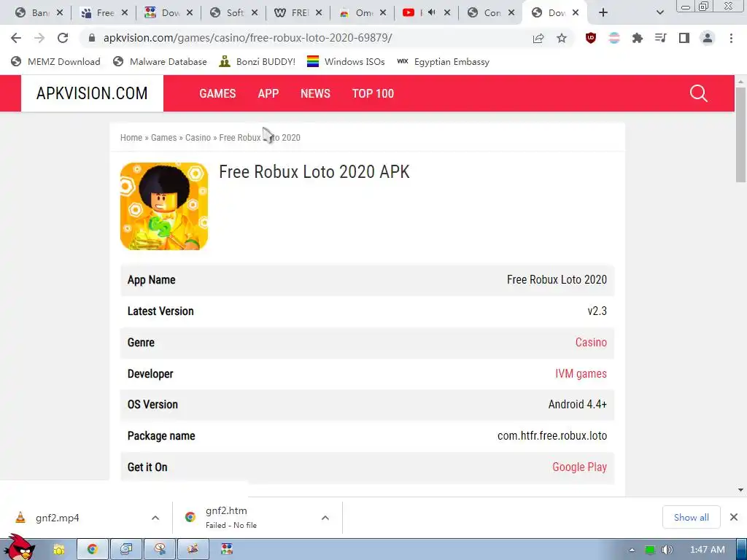The image size is (747, 560).
Task: Open the MEMZ Download bookmark
Action: 55,61
